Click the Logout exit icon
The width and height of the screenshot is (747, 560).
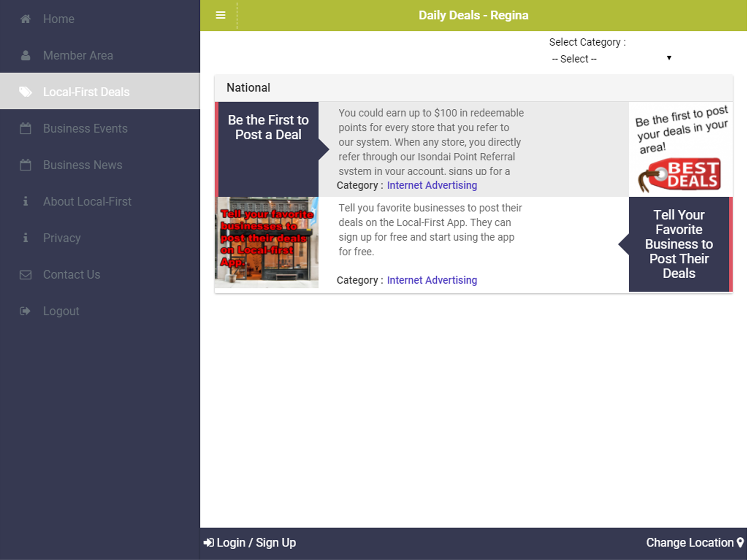[x=25, y=311]
